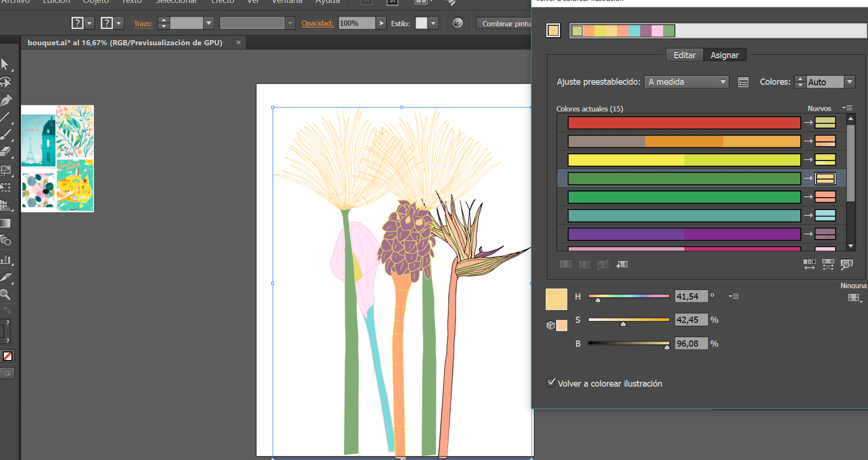
Task: Click the color group options list icon
Action: (x=743, y=83)
